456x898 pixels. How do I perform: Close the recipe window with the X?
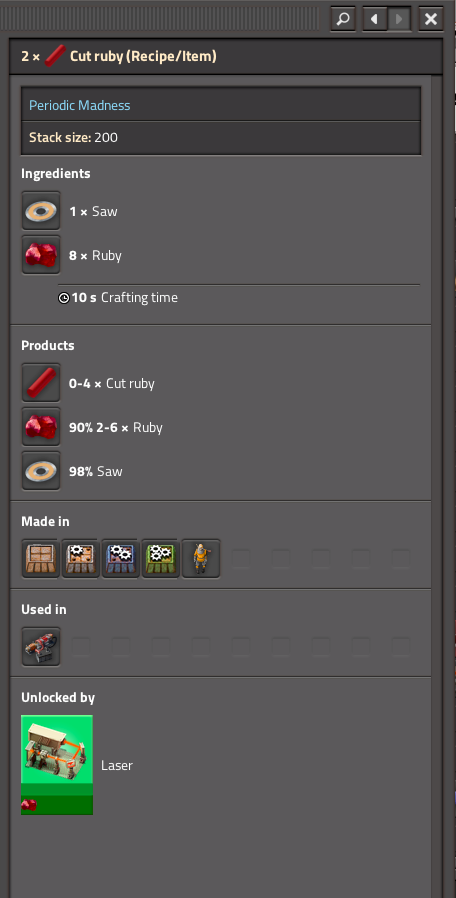click(431, 19)
